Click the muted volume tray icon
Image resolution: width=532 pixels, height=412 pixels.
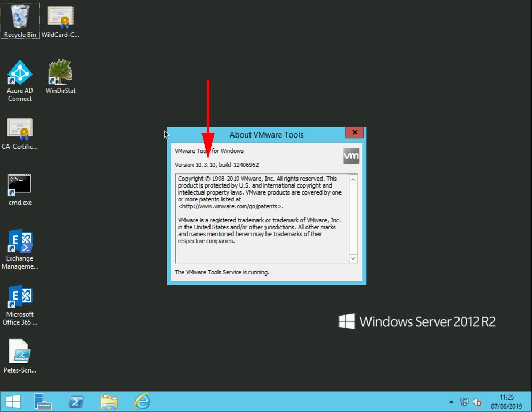(477, 402)
